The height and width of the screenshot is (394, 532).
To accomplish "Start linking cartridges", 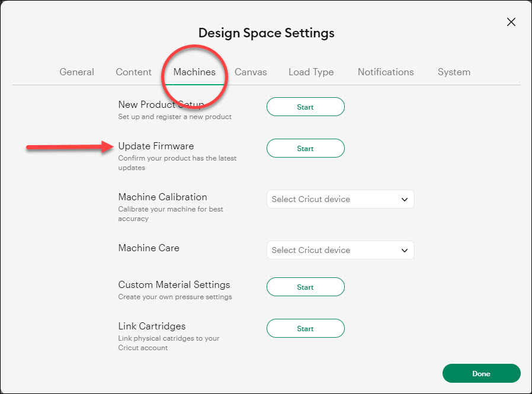I will coord(305,329).
